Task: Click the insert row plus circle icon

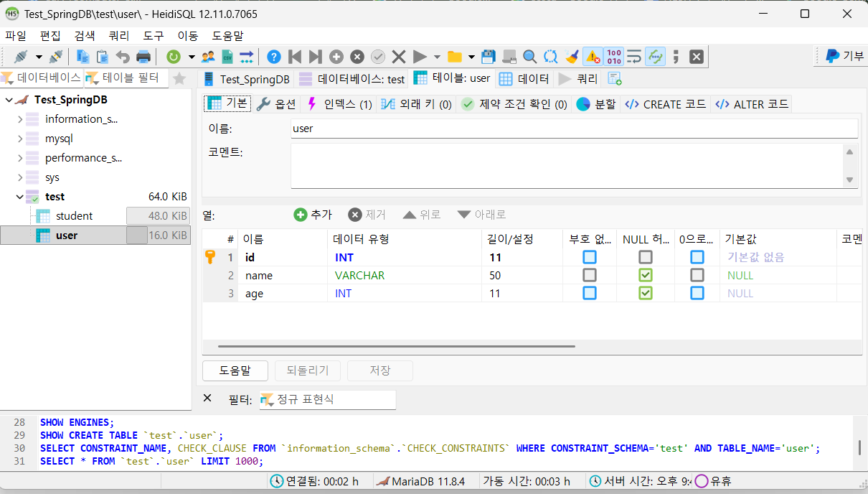Action: point(336,56)
